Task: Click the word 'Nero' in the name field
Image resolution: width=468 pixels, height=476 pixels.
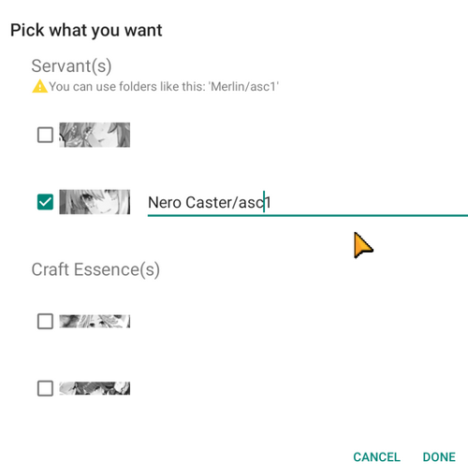Action: pos(165,203)
